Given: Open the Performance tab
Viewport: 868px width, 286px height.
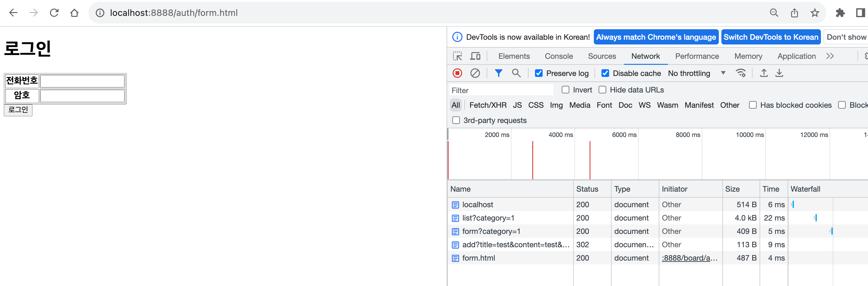Looking at the screenshot, I should pos(697,56).
